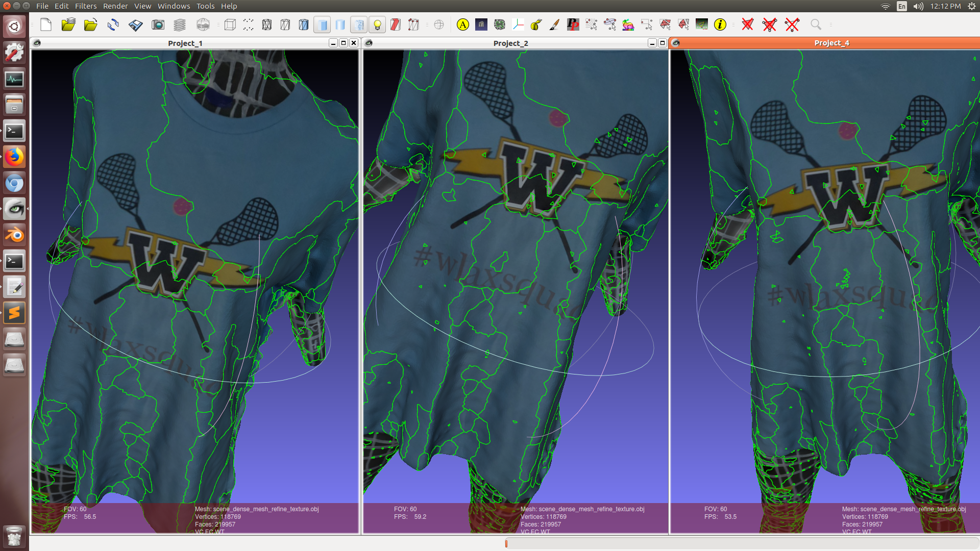The height and width of the screenshot is (551, 980).
Task: Toggle the lightbulb Light on/off button
Action: click(377, 24)
